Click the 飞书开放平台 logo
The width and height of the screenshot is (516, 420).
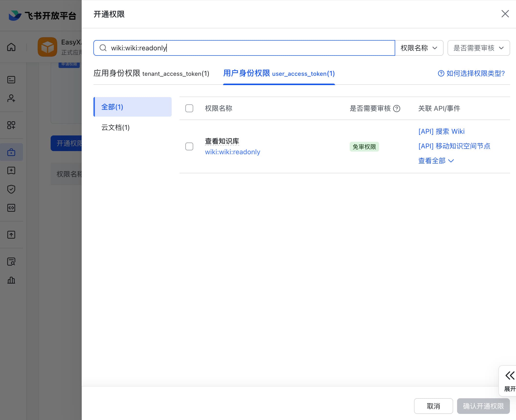tap(43, 15)
